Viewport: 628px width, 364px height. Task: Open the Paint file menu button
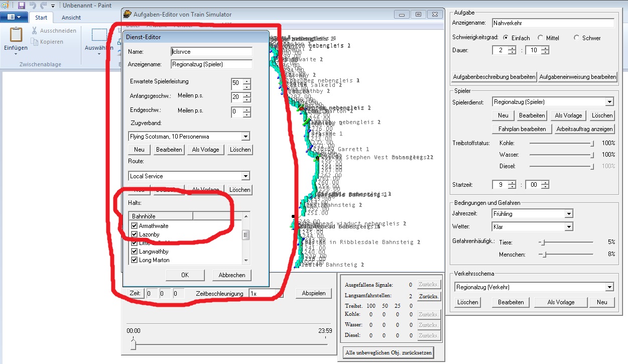point(14,17)
